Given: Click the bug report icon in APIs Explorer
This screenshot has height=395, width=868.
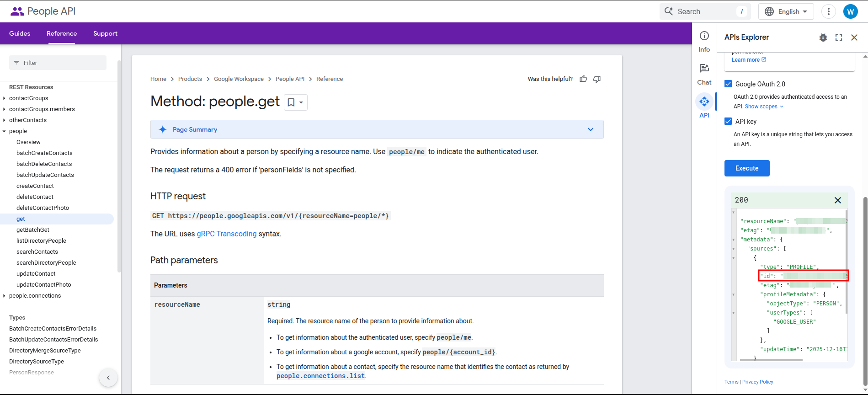Looking at the screenshot, I should coord(823,37).
